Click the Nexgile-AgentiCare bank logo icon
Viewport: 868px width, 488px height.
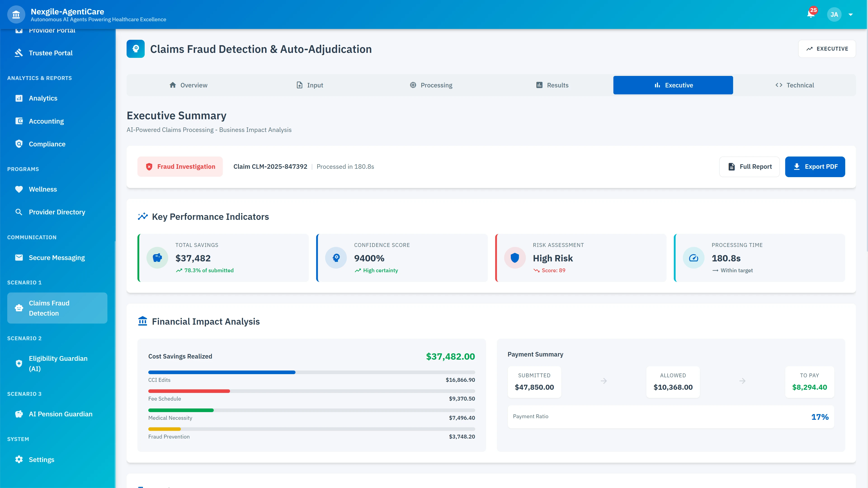tap(16, 14)
